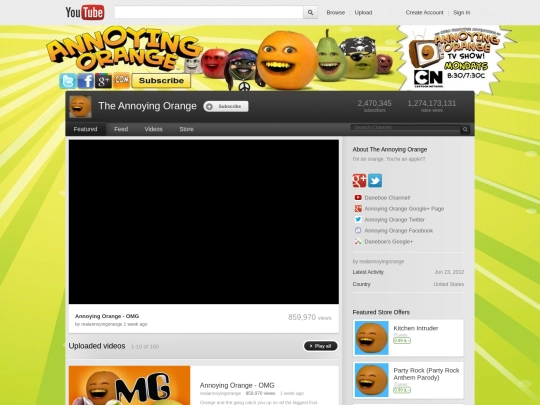Open the .COM website icon in the banner
This screenshot has width=540, height=405.
pos(122,81)
